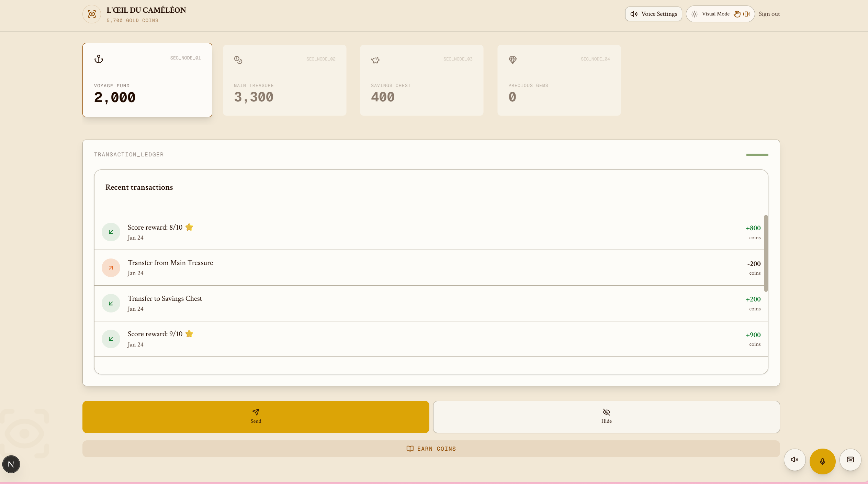Click the Precious Gems diamond icon
The height and width of the screenshot is (484, 868).
tap(512, 60)
